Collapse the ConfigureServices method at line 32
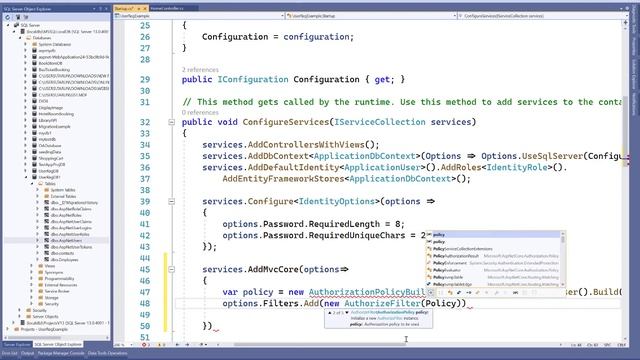The image size is (640, 360). 171,122
